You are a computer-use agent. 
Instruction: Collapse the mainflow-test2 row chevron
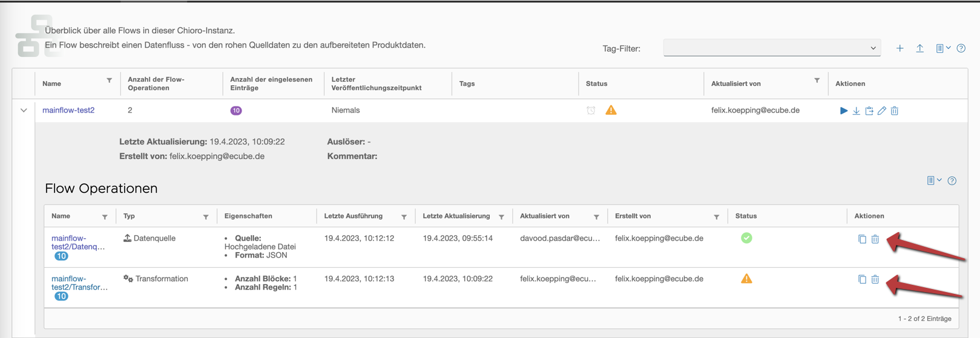click(24, 111)
